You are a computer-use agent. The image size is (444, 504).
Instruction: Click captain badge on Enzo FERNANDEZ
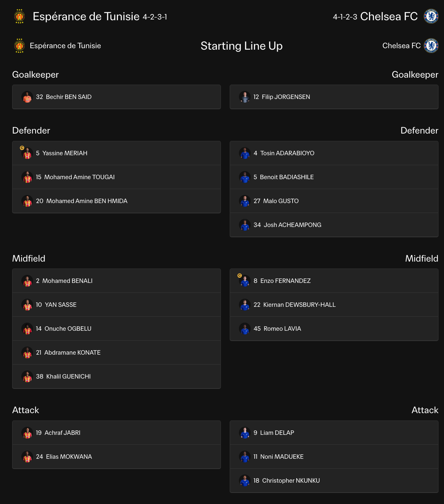point(240,276)
